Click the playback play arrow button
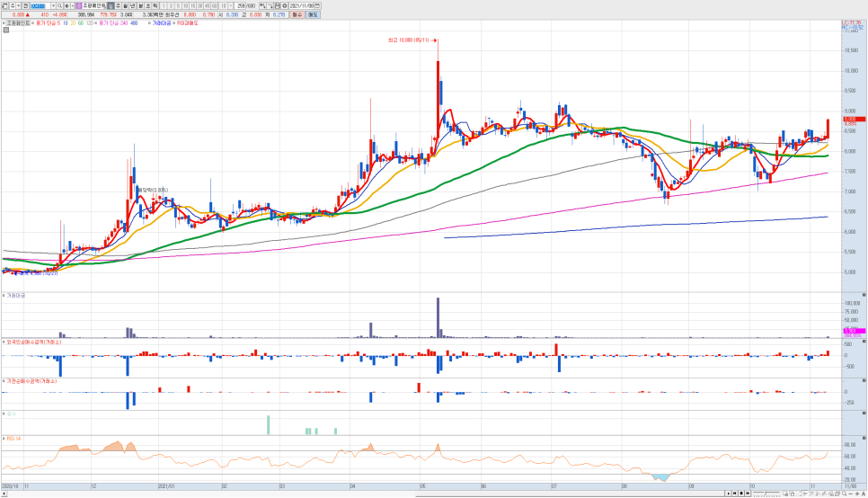 (729, 494)
